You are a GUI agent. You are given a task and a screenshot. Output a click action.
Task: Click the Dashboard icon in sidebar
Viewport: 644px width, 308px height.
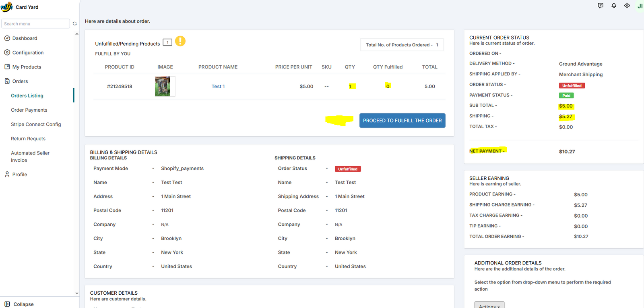tap(7, 38)
